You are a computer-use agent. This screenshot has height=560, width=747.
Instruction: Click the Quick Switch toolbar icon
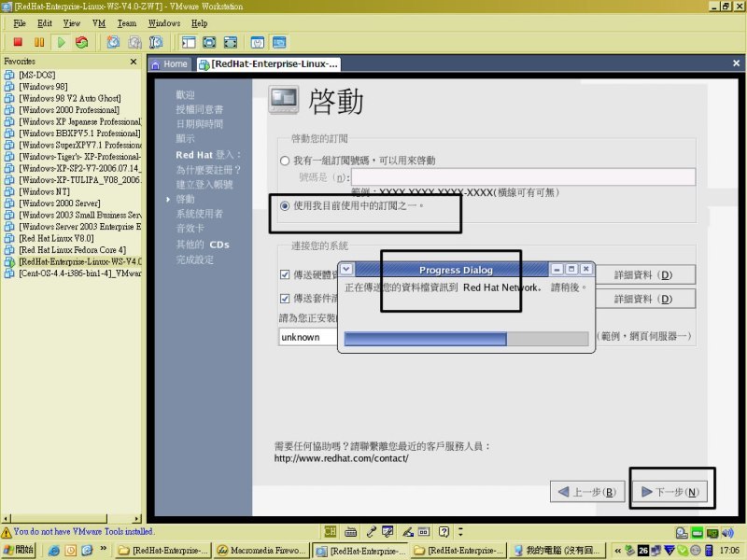(x=230, y=42)
